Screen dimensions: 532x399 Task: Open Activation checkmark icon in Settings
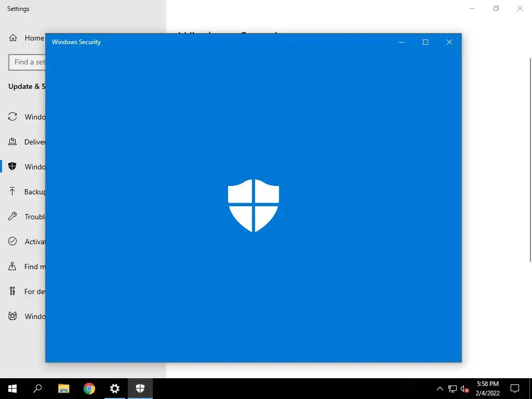click(x=12, y=241)
